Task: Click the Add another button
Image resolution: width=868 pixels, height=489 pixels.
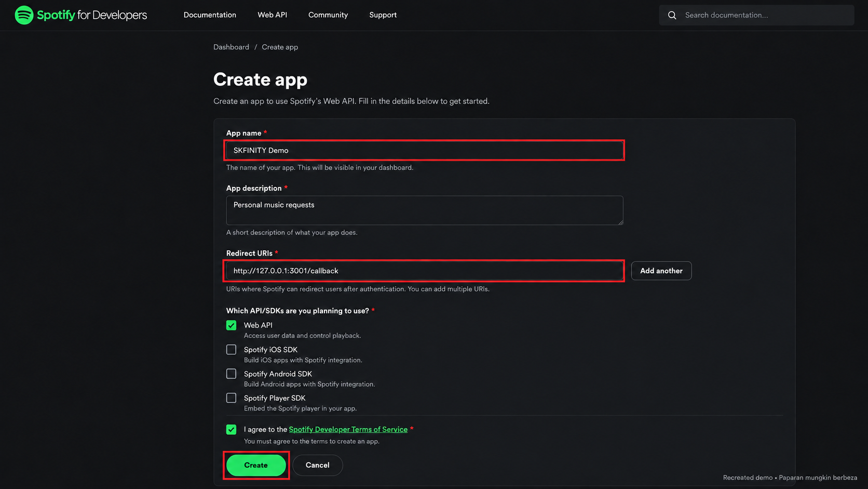Action: (x=661, y=271)
